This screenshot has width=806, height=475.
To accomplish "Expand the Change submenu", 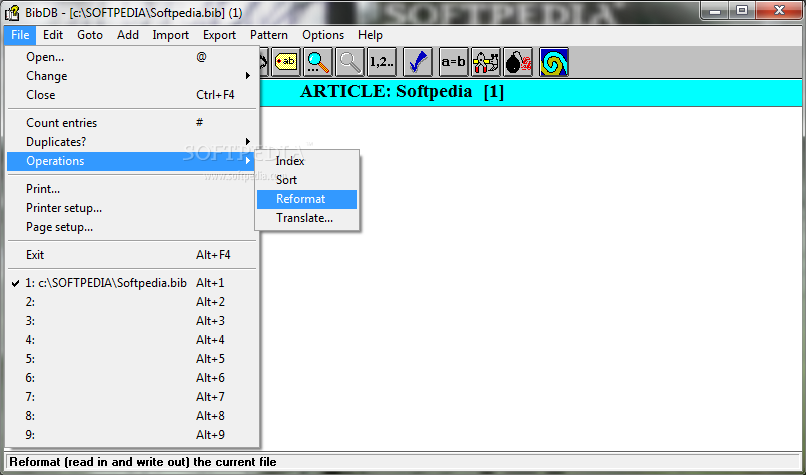I will click(x=132, y=76).
